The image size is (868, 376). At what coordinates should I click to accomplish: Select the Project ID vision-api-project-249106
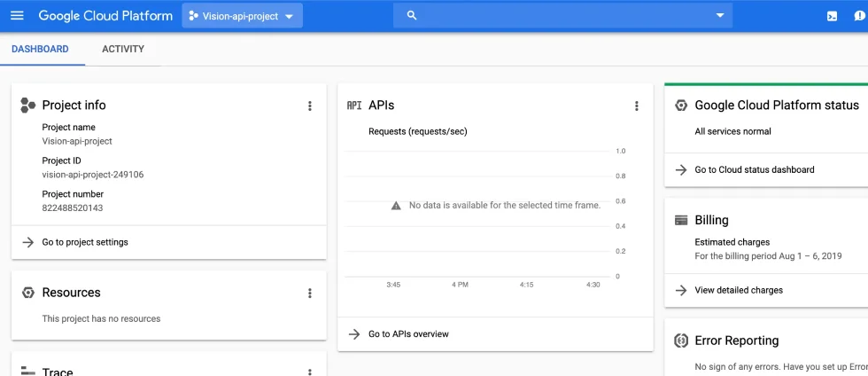[93, 175]
